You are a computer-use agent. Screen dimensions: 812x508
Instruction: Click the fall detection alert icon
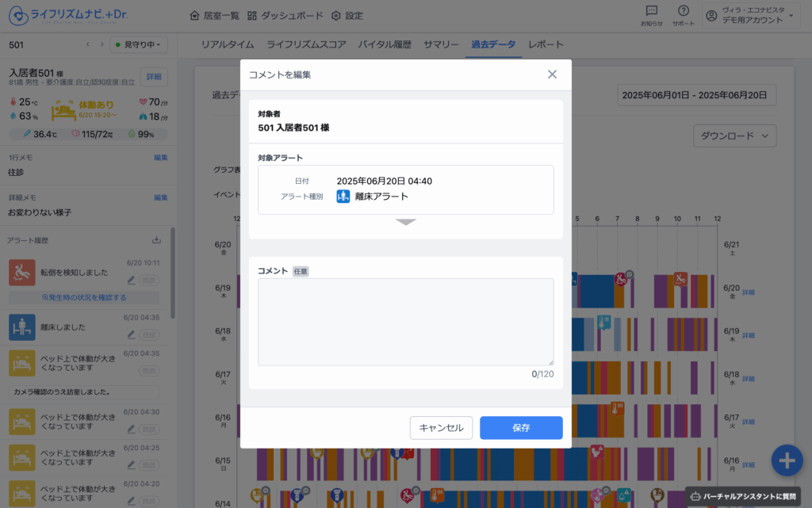(21, 273)
